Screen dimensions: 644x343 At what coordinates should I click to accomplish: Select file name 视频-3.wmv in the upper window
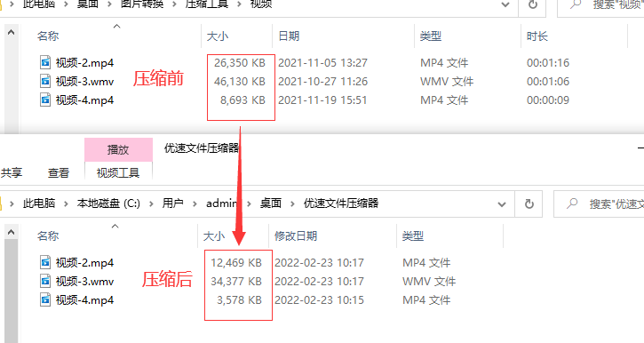[x=84, y=82]
